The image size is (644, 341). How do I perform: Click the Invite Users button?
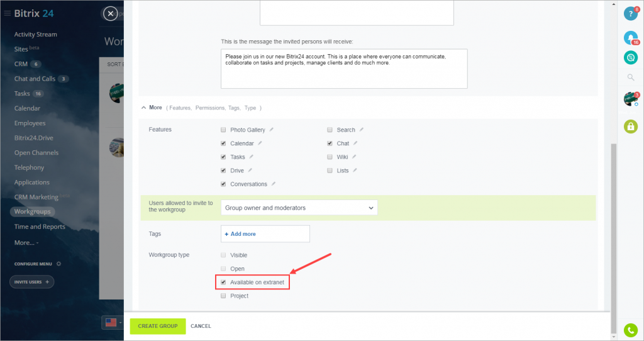coord(31,282)
